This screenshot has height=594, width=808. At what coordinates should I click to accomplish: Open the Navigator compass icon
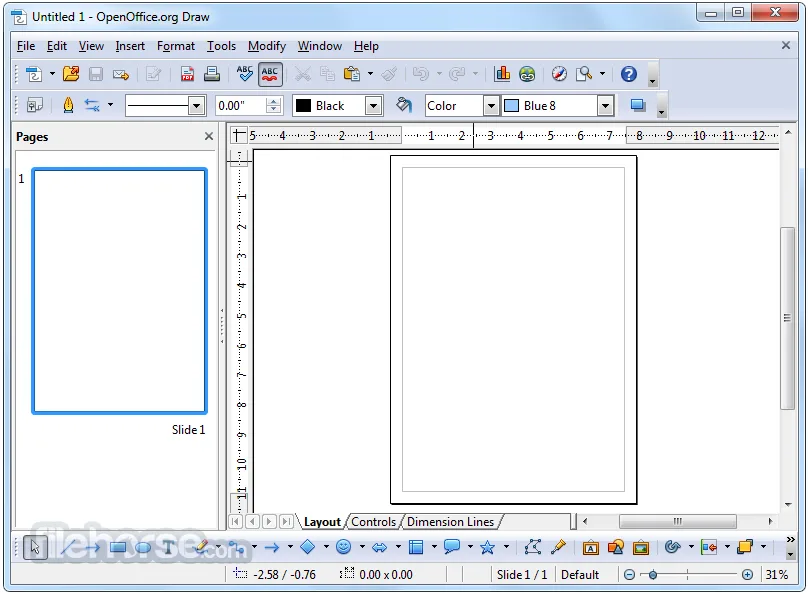pos(559,74)
